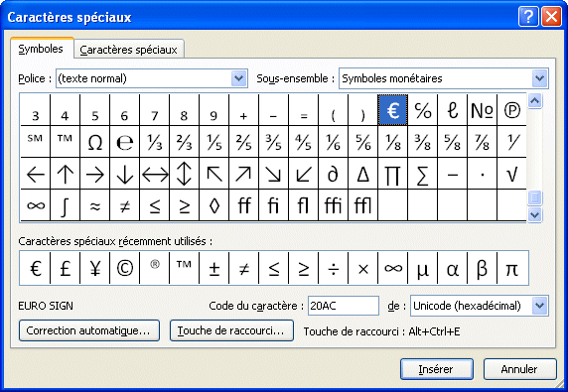Select the multiplication × recent symbol

[x=362, y=268]
